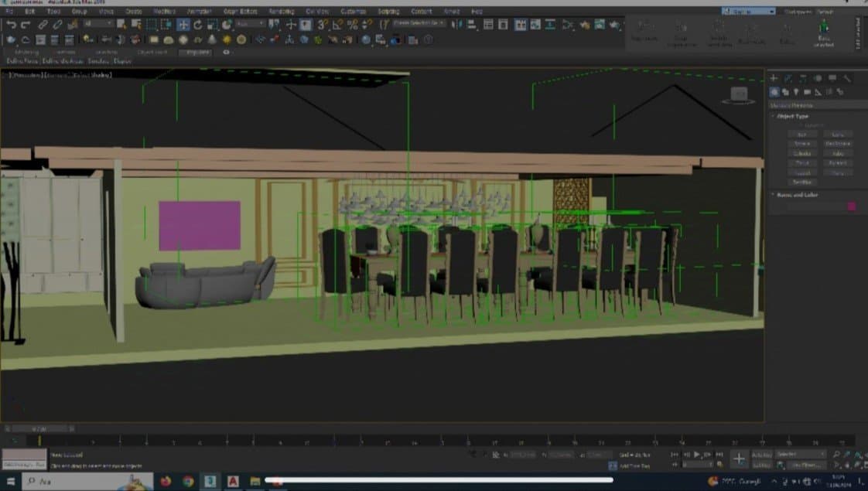This screenshot has width=868, height=491.
Task: Open the Modifiers menu
Action: pyautogui.click(x=165, y=11)
